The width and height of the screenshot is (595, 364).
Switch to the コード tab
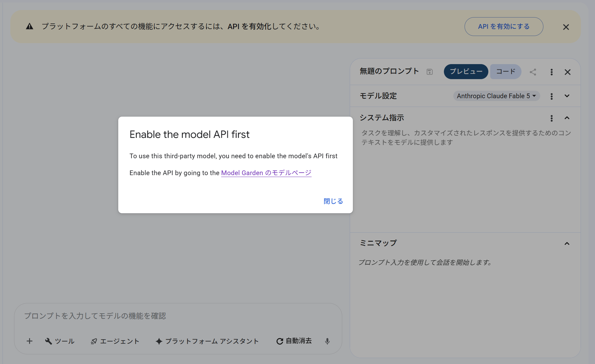coord(506,72)
